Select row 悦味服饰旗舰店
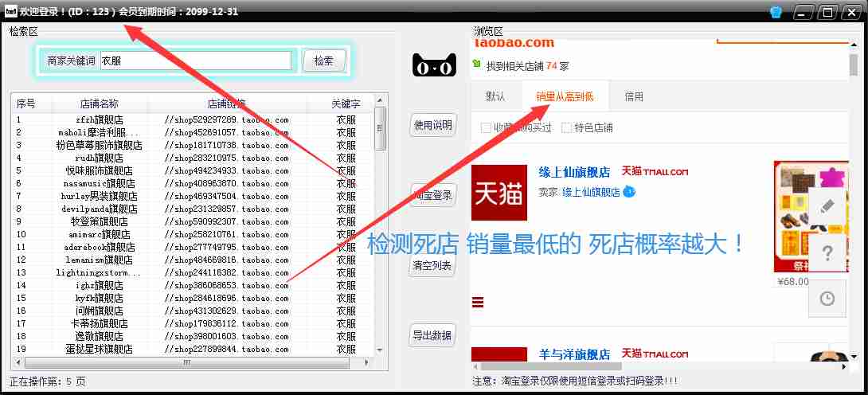Screen dimensions: 868x395 click(x=193, y=170)
